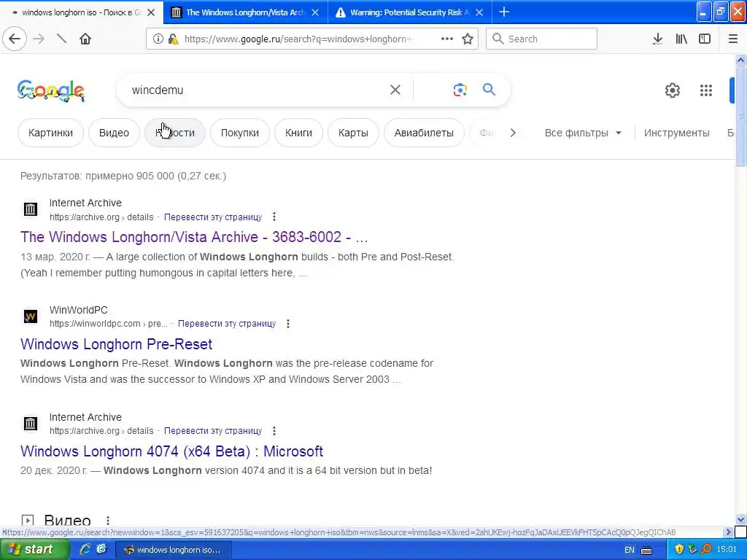Open the Windows start menu

coord(35,549)
